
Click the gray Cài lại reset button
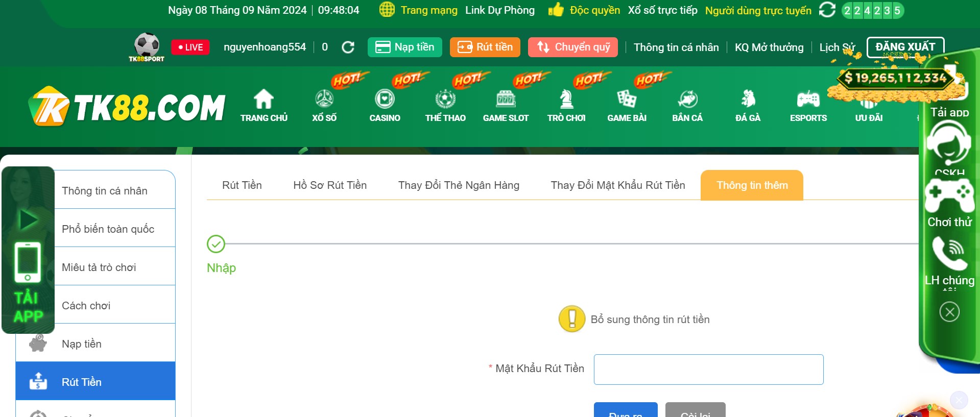695,410
